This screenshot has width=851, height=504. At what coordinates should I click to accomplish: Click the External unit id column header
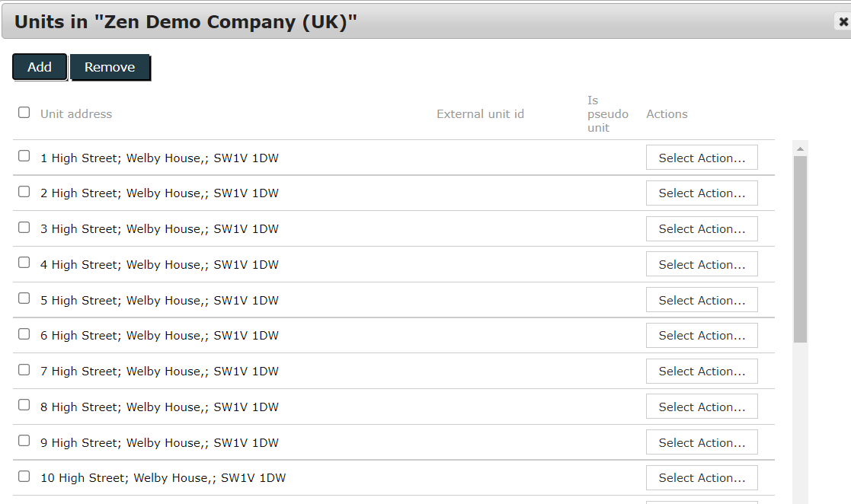click(480, 114)
